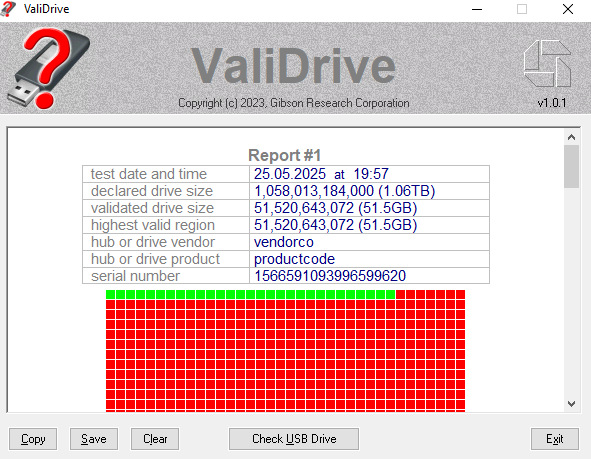Exit the ValiDrive application
This screenshot has height=459, width=591.
pyautogui.click(x=554, y=439)
